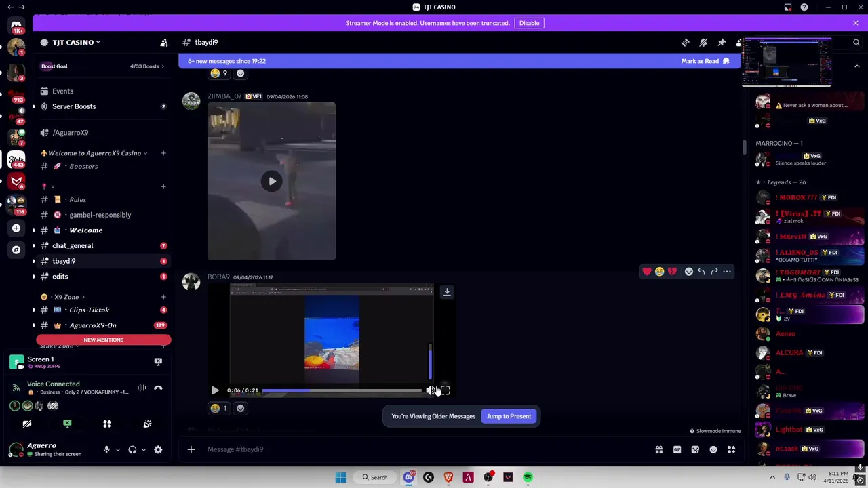The image size is (868, 488).
Task: Open the Threads icon in channel header
Action: [685, 42]
